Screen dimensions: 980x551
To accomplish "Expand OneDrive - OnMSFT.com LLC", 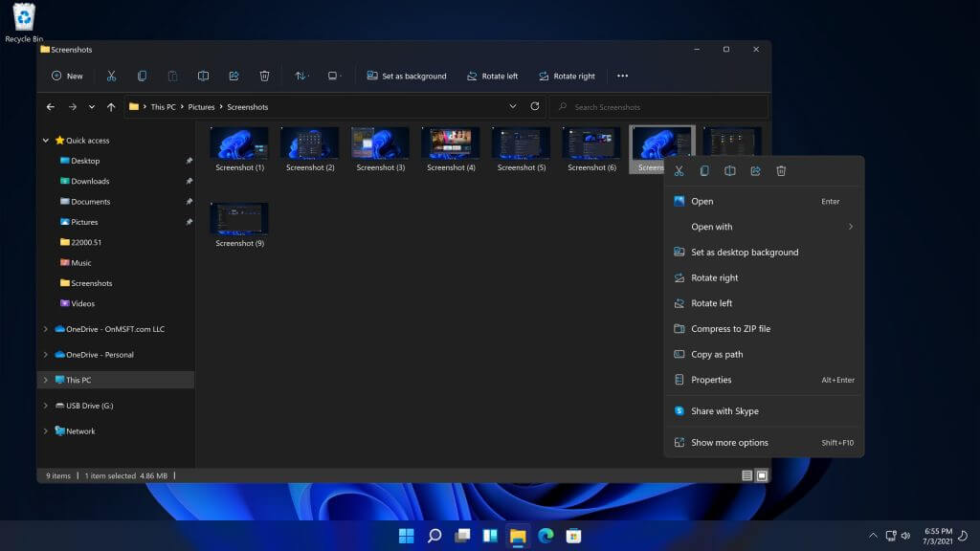I will 46,329.
